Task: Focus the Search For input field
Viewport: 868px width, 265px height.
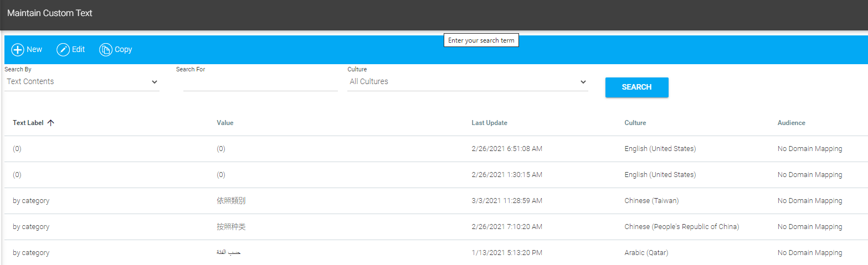Action: point(260,82)
